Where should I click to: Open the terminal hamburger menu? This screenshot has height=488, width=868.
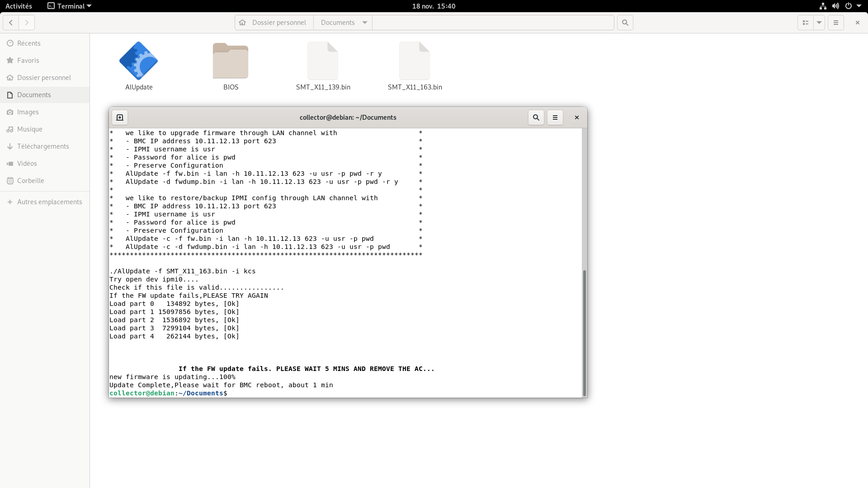[x=555, y=117]
